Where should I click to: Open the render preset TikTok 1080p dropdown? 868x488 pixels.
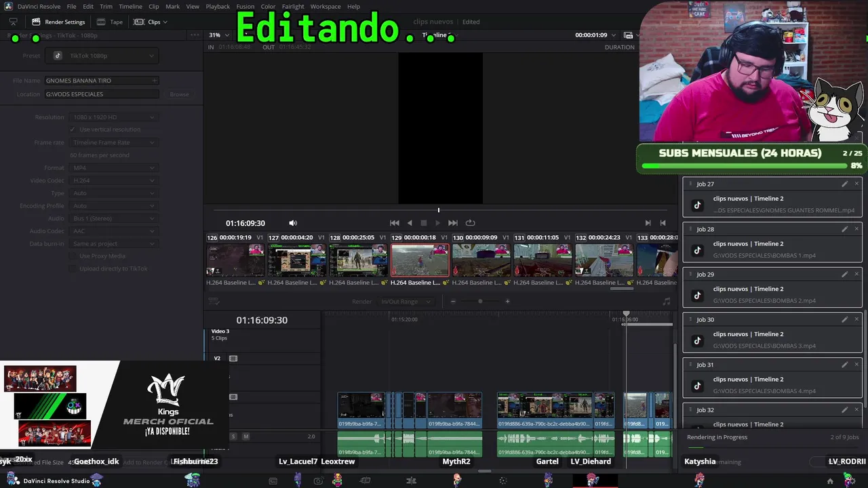(102, 56)
